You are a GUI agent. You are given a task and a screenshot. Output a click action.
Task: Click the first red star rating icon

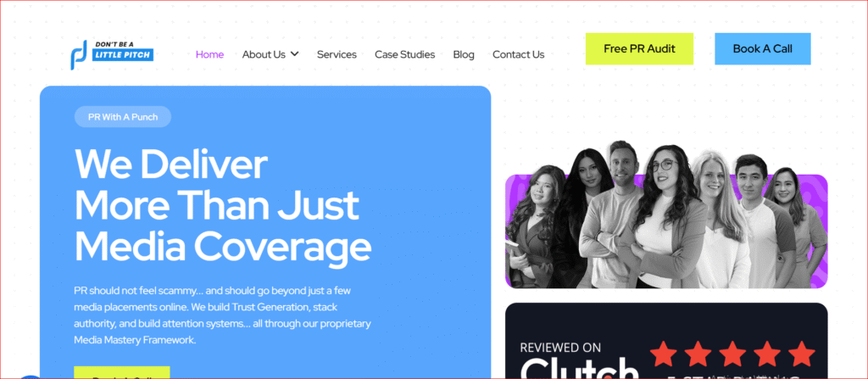tap(665, 354)
